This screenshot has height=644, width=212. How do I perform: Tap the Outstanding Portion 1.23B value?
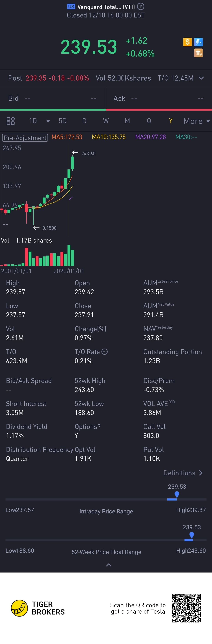pos(152,361)
